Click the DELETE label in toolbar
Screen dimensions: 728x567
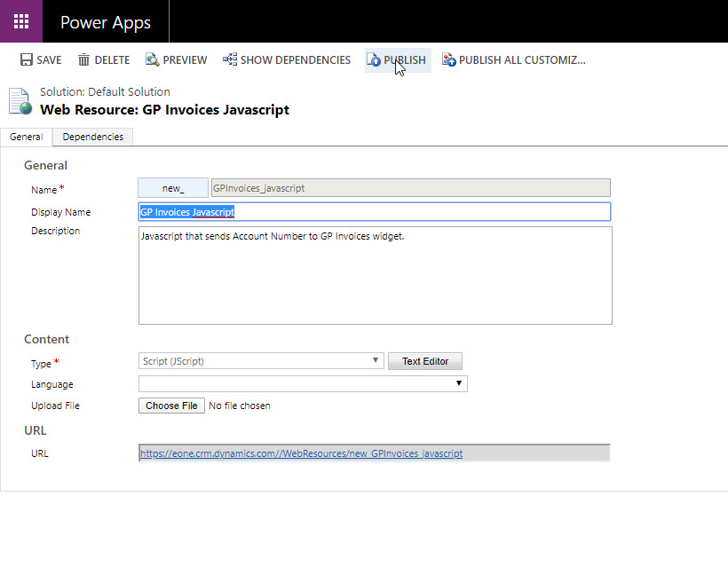(x=112, y=59)
